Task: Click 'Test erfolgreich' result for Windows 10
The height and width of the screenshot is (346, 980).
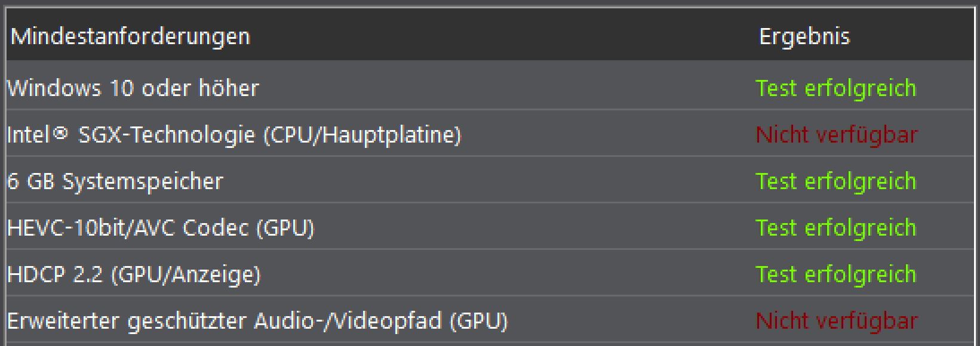Action: coord(836,88)
